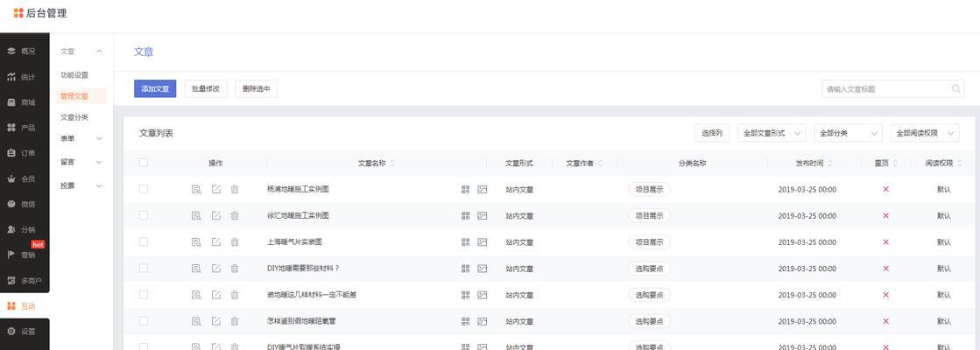Click edit icon for 杨浦地暖施工实例图
The image size is (980, 350).
215,189
